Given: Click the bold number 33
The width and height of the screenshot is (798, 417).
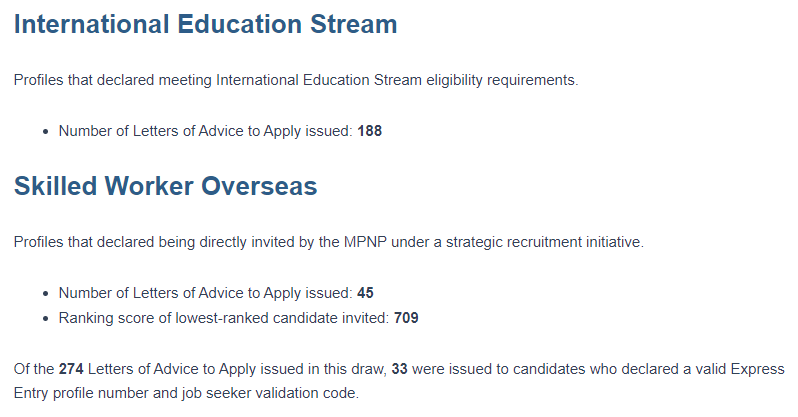Looking at the screenshot, I should tap(399, 369).
